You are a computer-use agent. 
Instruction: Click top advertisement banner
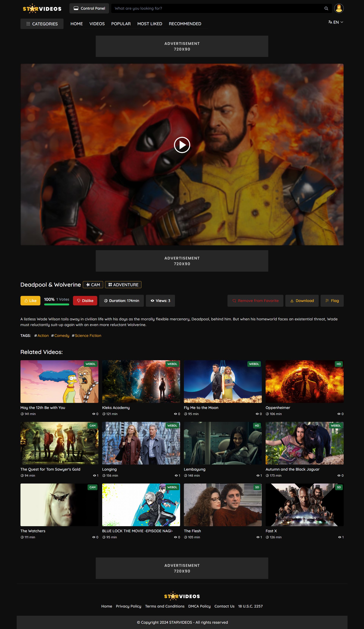click(x=182, y=46)
